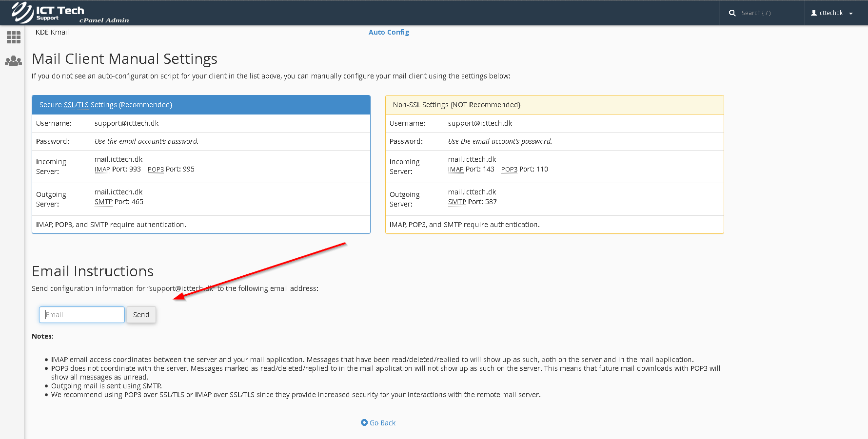This screenshot has height=439, width=868.
Task: Click the Auto Config link for KDE Kmail
Action: (x=389, y=32)
